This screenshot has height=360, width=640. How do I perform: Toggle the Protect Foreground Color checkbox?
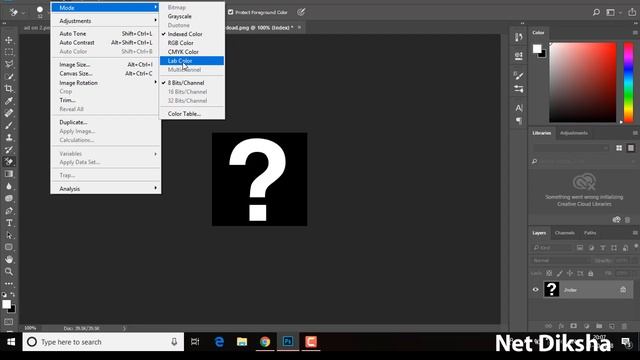pos(231,12)
